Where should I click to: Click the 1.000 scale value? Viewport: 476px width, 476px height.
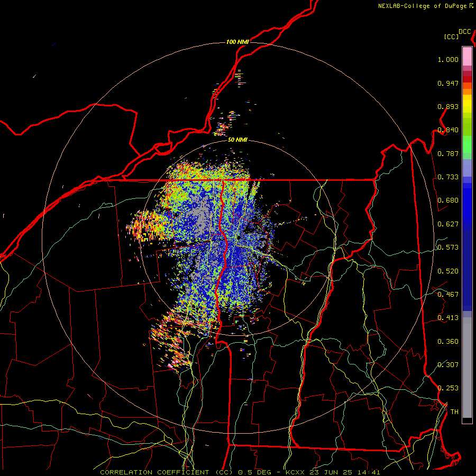[448, 59]
